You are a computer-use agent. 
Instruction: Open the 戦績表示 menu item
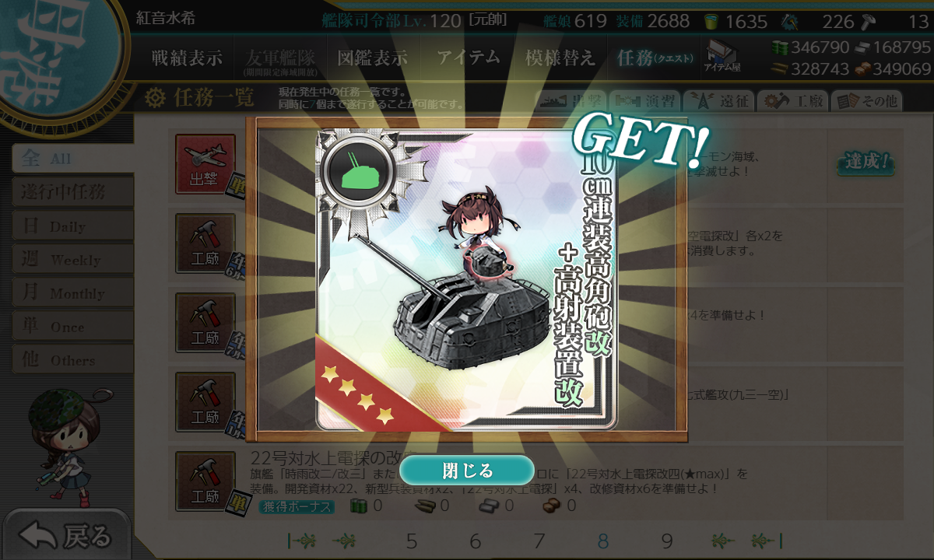tap(187, 58)
